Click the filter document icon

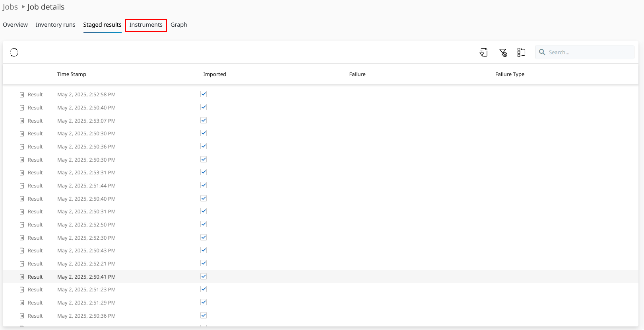click(x=483, y=52)
